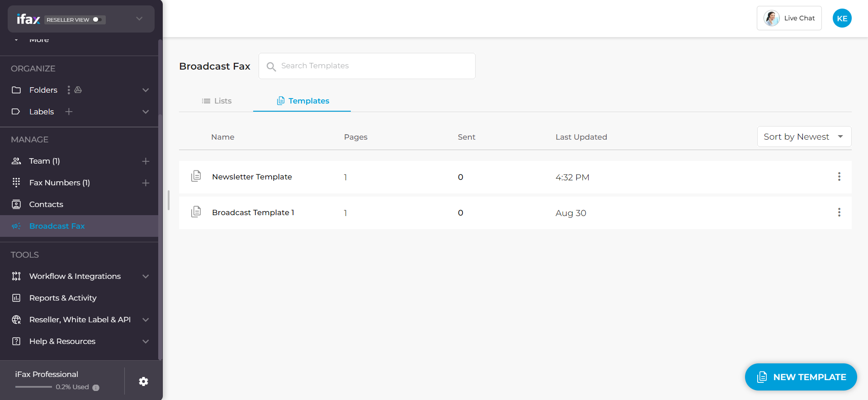Click the Reseller globe icon

coord(16,320)
